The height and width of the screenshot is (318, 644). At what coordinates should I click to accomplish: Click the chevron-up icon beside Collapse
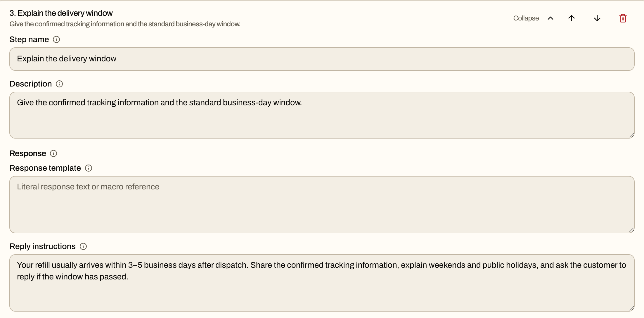click(x=550, y=18)
